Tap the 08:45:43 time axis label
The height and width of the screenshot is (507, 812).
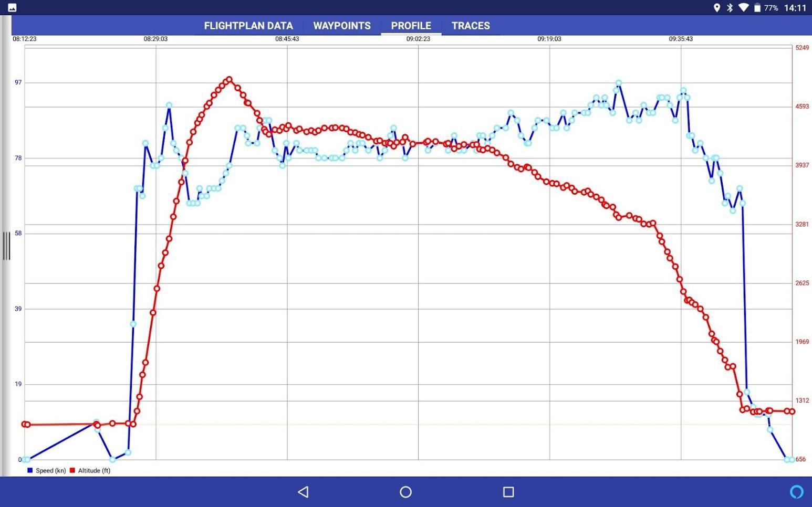click(287, 39)
